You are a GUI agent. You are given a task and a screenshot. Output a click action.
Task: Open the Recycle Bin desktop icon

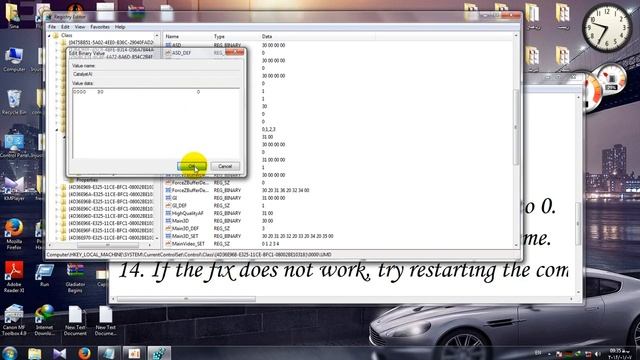pyautogui.click(x=14, y=102)
